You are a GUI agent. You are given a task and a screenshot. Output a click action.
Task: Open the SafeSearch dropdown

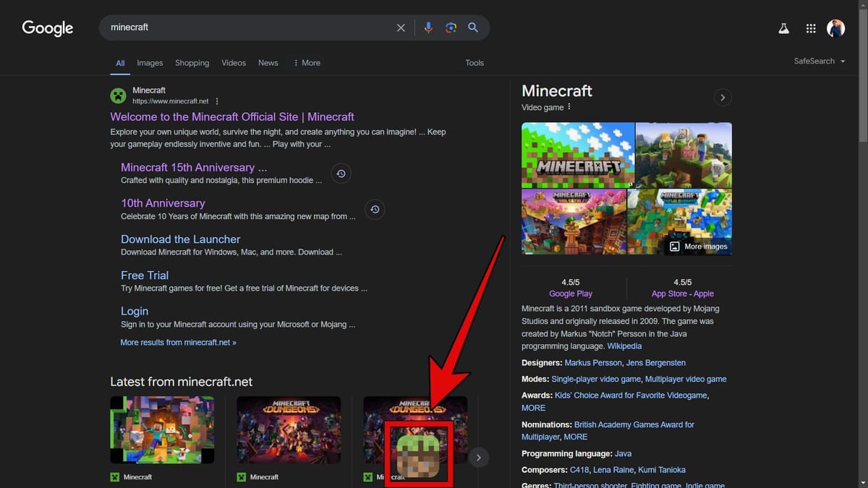coord(820,61)
